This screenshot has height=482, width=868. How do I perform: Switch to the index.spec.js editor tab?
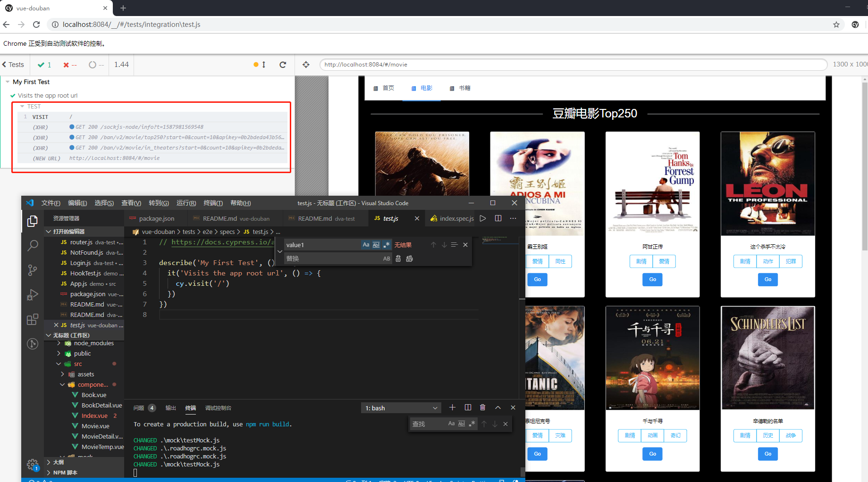pos(452,218)
